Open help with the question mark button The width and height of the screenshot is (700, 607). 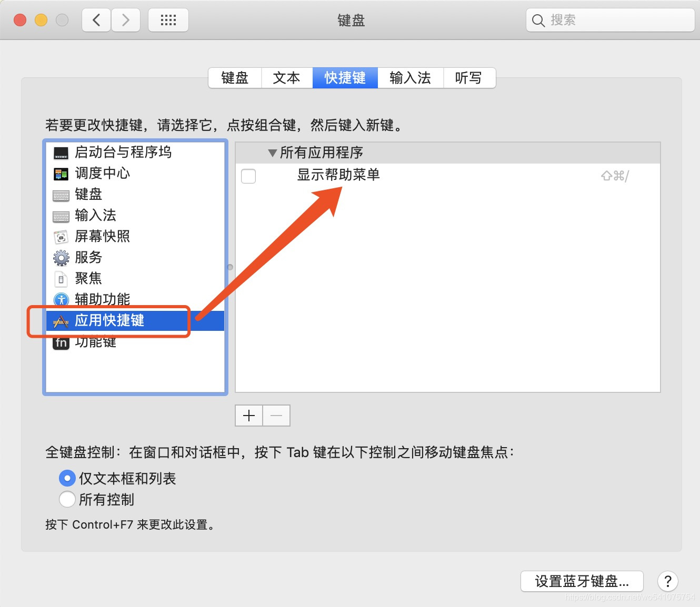tap(667, 581)
